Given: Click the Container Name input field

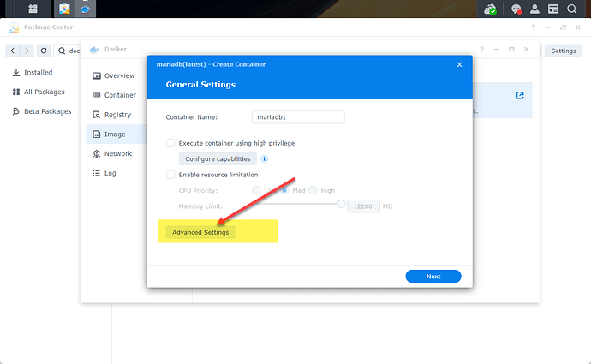Looking at the screenshot, I should 298,117.
